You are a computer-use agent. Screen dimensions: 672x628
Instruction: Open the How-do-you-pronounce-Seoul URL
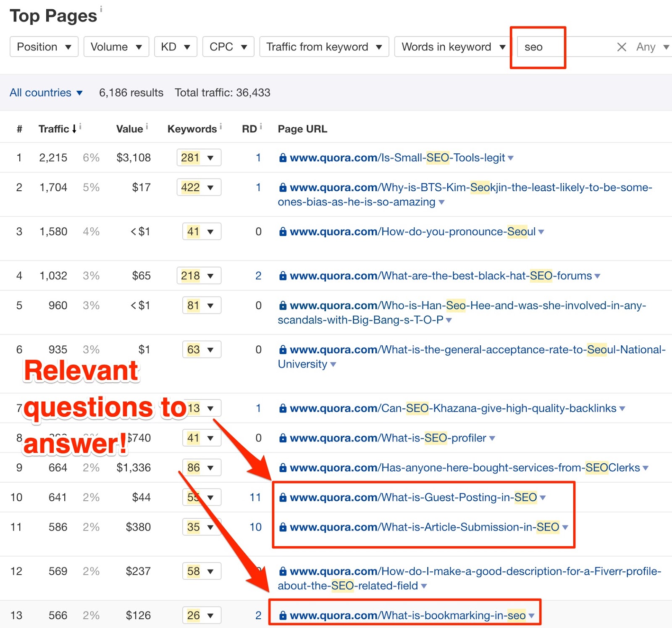click(x=412, y=231)
